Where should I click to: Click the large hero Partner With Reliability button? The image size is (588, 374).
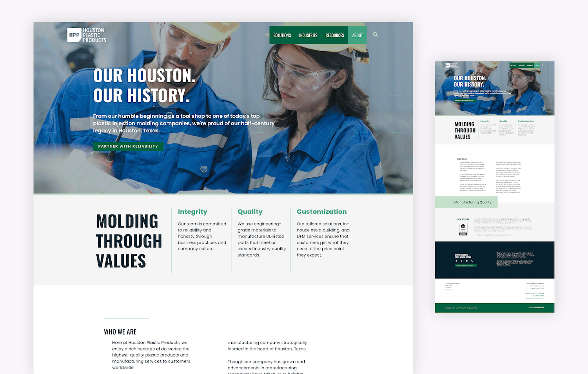point(128,146)
